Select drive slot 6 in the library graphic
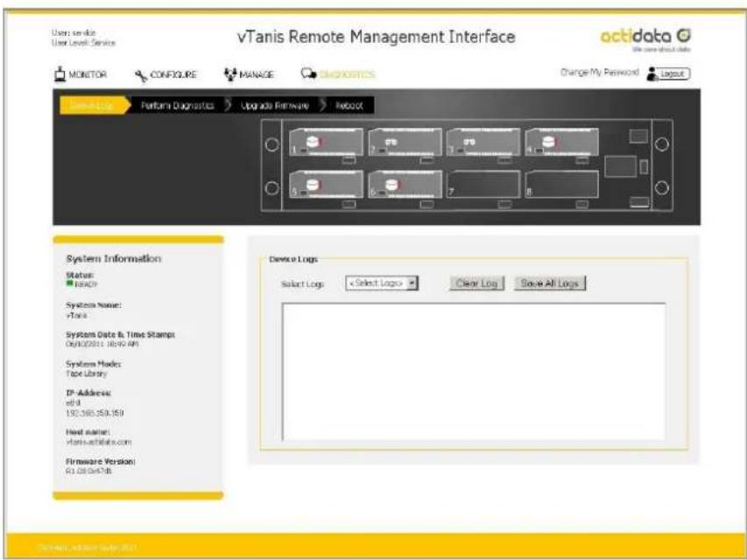This screenshot has height=560, width=747. click(x=405, y=184)
